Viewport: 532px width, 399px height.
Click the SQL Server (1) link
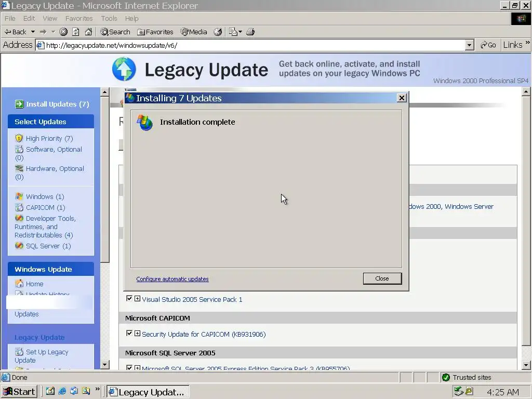coord(48,246)
